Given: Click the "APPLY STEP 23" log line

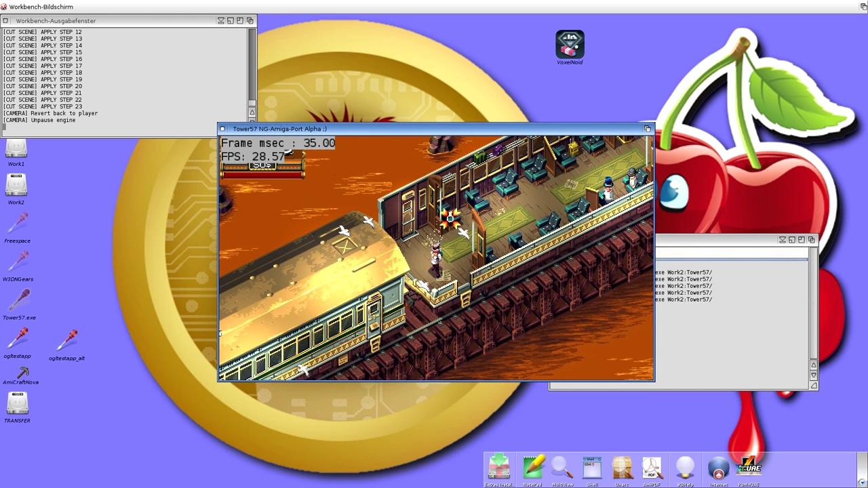Looking at the screenshot, I should pos(42,106).
